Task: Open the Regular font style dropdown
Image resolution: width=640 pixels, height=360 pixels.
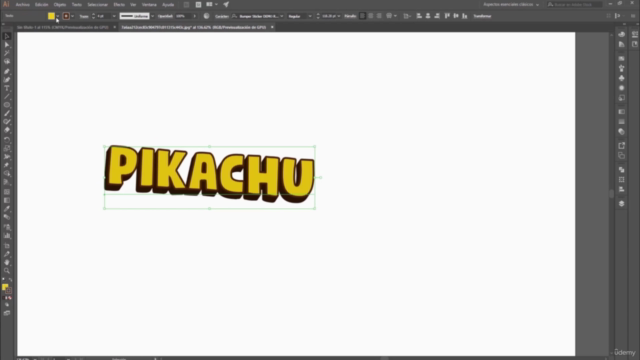Action: coord(310,16)
